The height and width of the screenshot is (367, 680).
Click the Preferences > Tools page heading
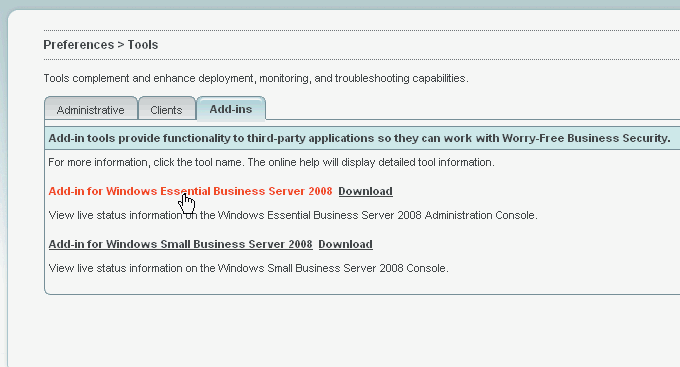click(x=101, y=45)
